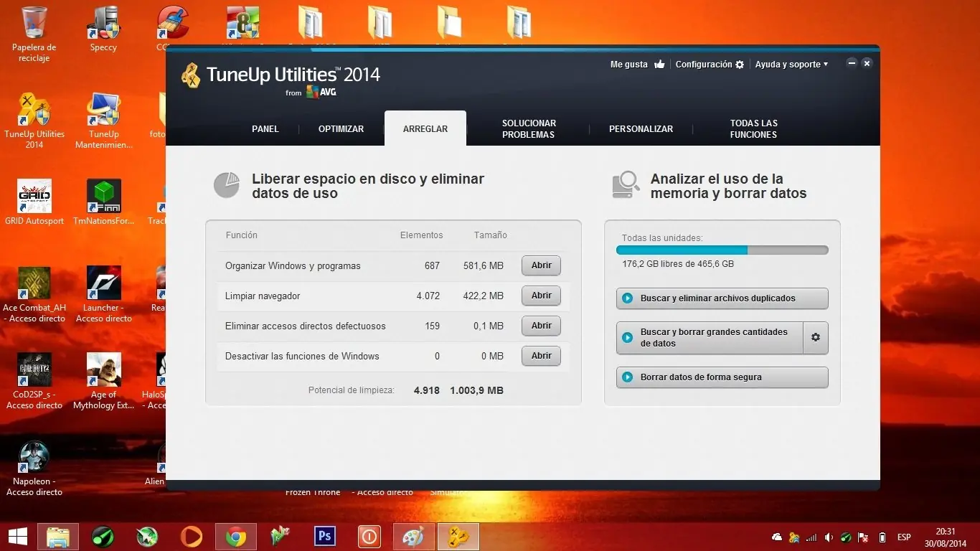Open gear settings beside Buscar y borrar grandes cantidades
980x551 pixels.
(816, 338)
